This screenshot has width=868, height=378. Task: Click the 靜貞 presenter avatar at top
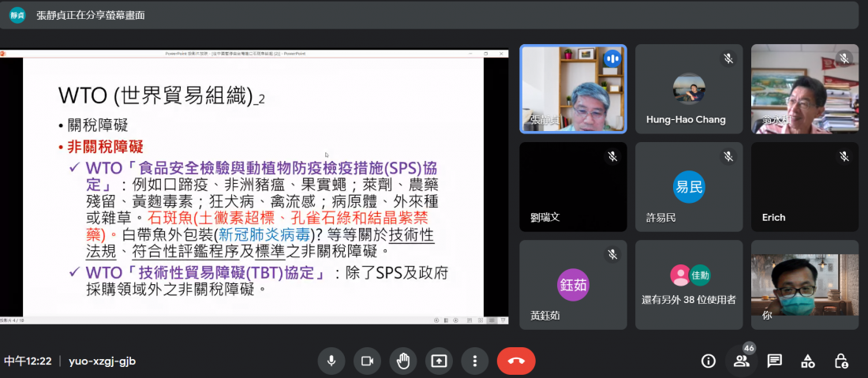[17, 15]
